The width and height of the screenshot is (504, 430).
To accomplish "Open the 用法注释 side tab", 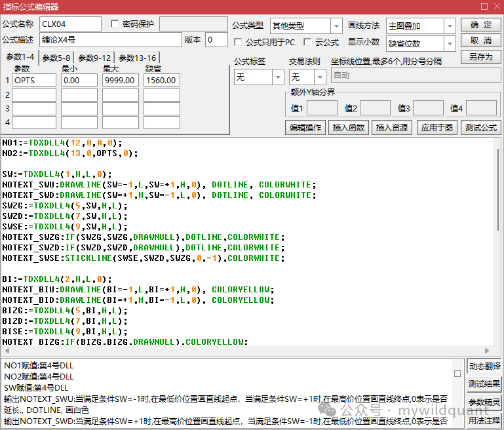I will point(484,420).
